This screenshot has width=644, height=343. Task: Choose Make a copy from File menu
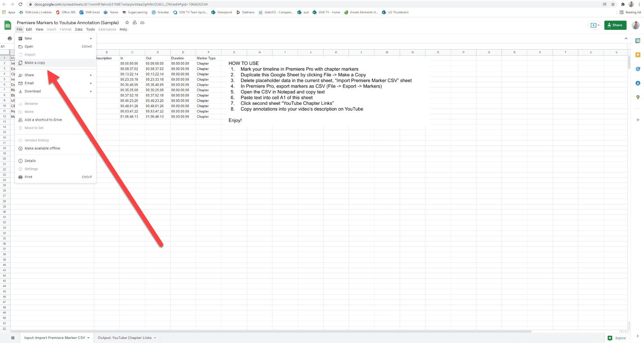pyautogui.click(x=35, y=63)
